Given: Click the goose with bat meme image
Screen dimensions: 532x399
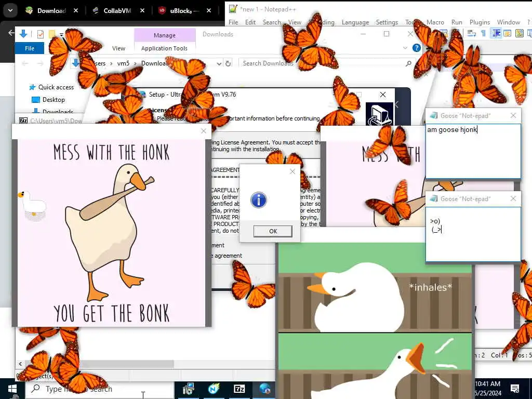Looking at the screenshot, I should click(x=112, y=233).
